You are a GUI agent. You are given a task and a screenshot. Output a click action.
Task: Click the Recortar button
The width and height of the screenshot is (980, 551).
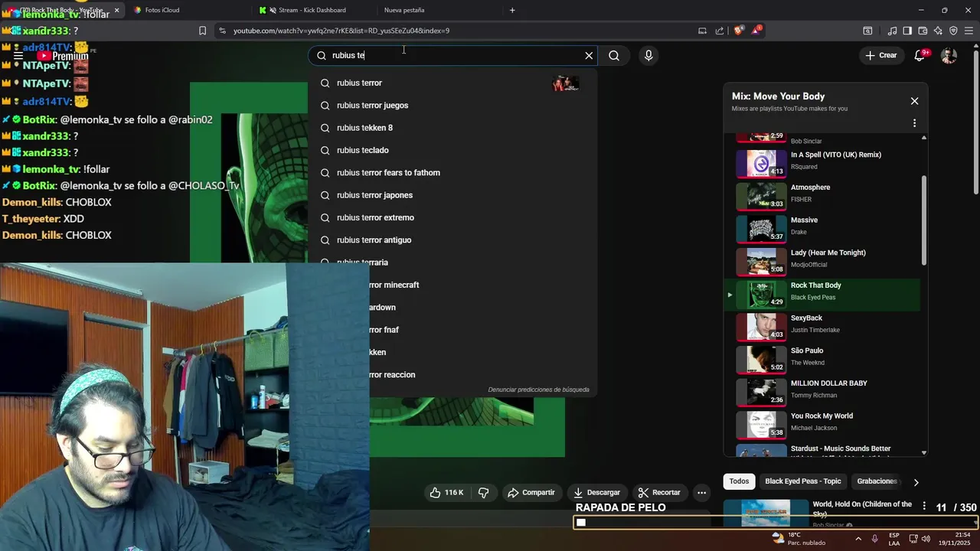[x=659, y=493]
